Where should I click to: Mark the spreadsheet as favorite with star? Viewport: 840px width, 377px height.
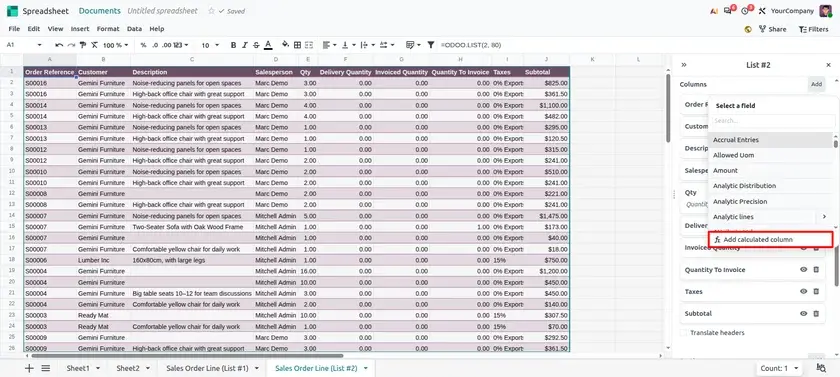pyautogui.click(x=211, y=11)
